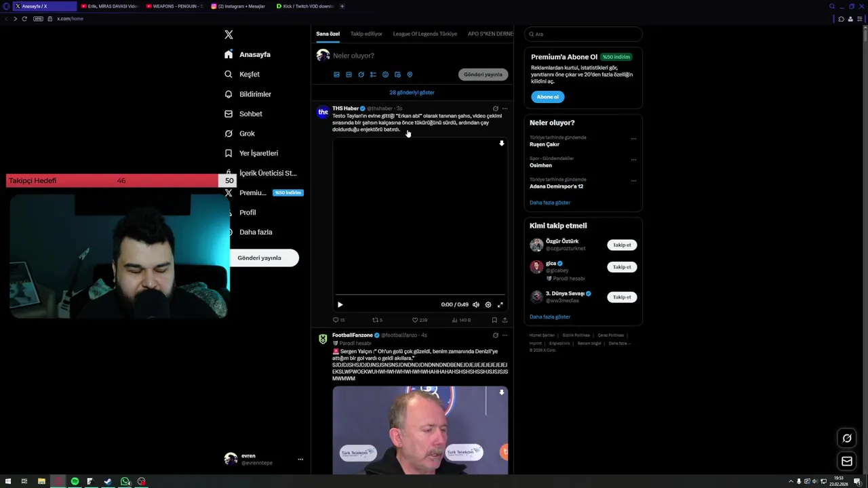Show more trends Daha fazla göster

pos(550,203)
